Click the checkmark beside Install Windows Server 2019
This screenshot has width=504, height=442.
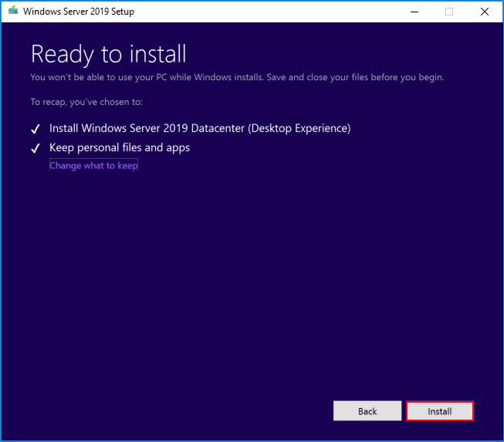pos(36,129)
